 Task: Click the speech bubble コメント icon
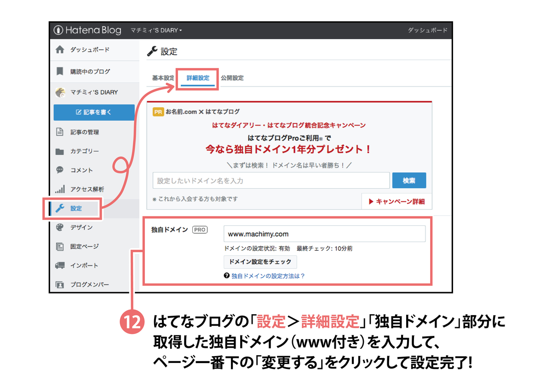coord(60,170)
